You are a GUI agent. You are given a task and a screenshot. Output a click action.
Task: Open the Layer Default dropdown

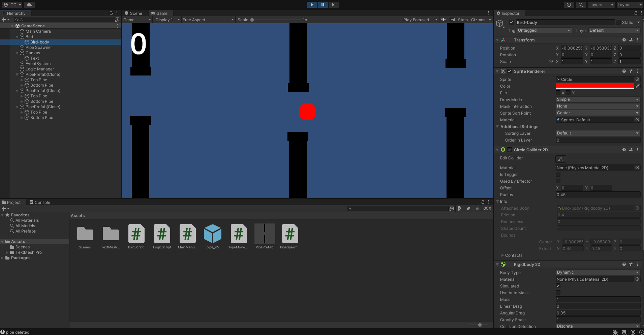tap(614, 30)
